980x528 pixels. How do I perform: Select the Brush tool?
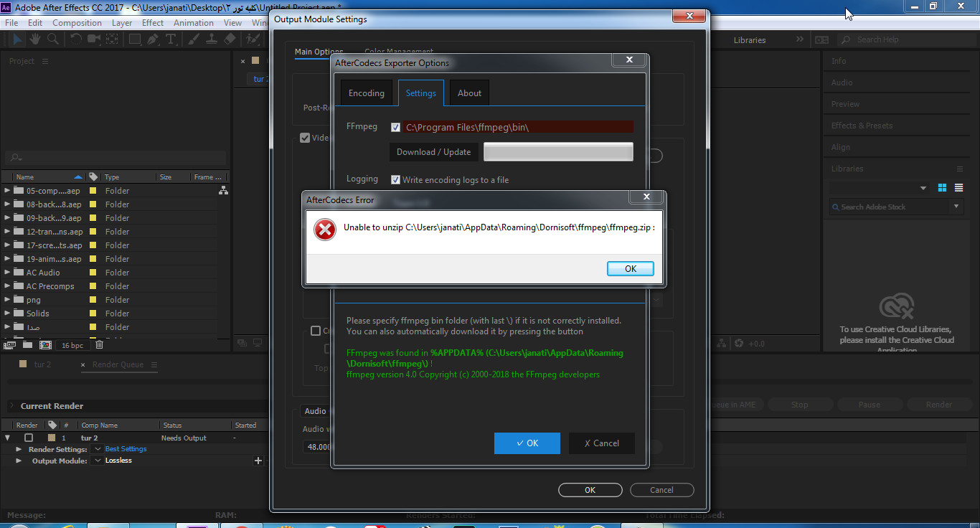pyautogui.click(x=194, y=39)
